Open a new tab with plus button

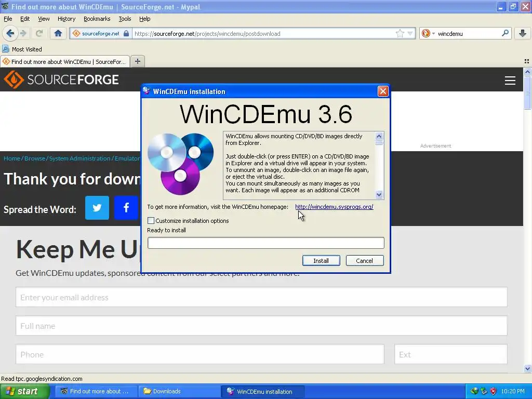(137, 61)
